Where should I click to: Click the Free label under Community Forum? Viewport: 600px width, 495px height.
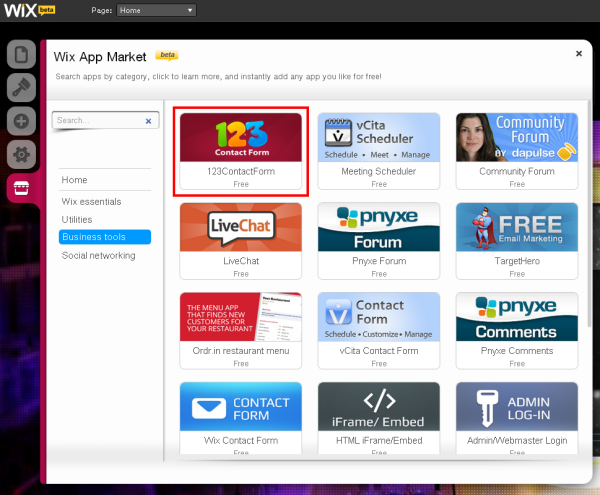click(x=517, y=184)
